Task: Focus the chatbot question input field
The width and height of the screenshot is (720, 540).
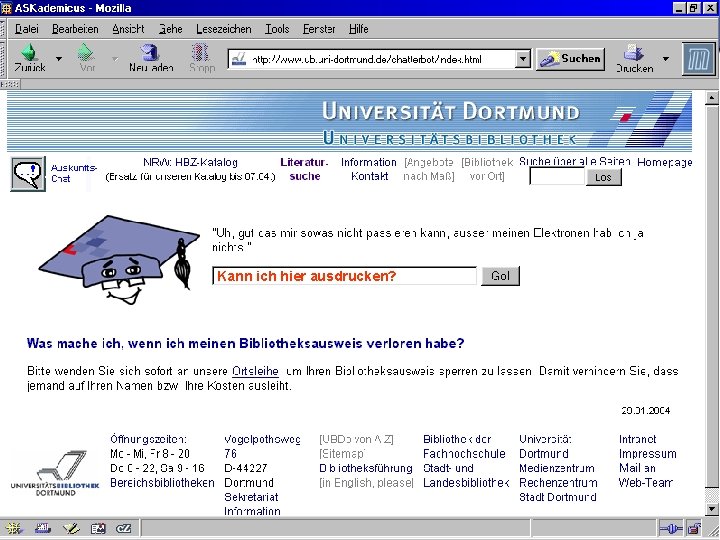Action: (344, 276)
